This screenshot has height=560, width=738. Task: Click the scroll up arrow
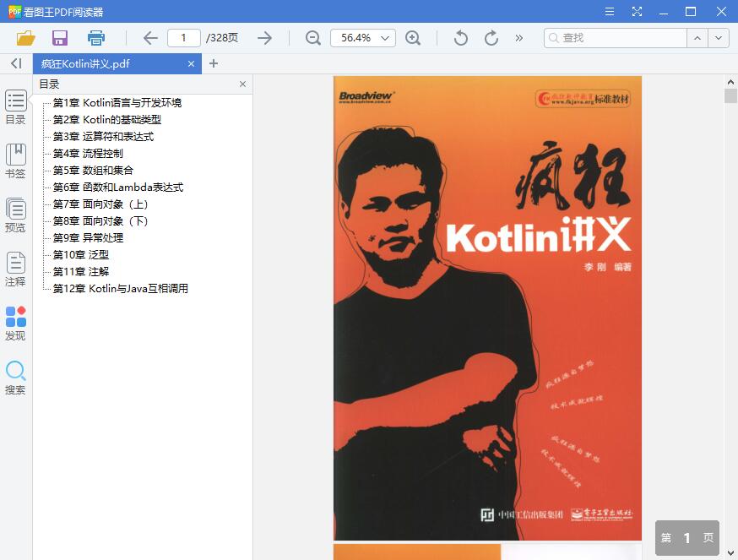pos(730,82)
